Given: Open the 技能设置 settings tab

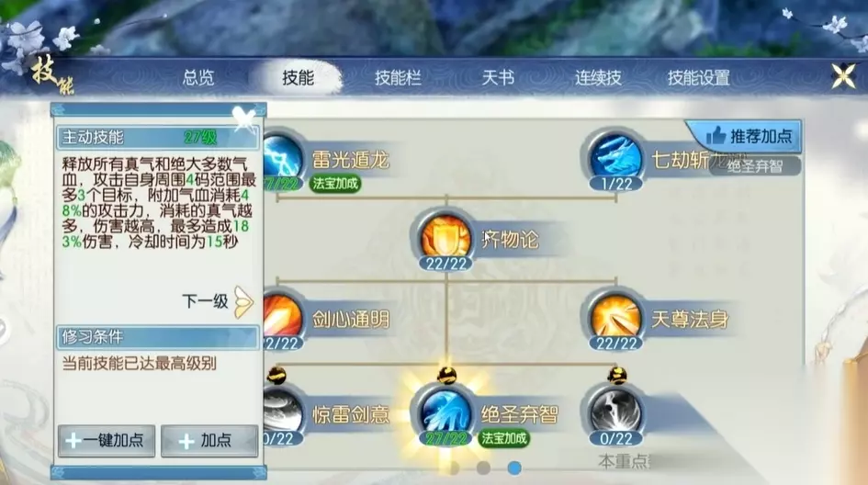Looking at the screenshot, I should coord(699,77).
